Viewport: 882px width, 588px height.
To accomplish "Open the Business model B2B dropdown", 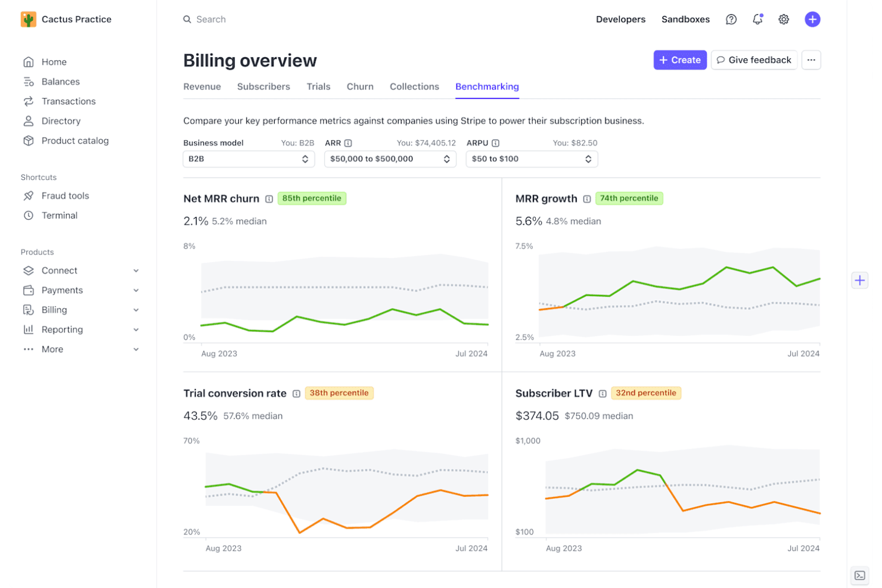I will click(x=249, y=159).
